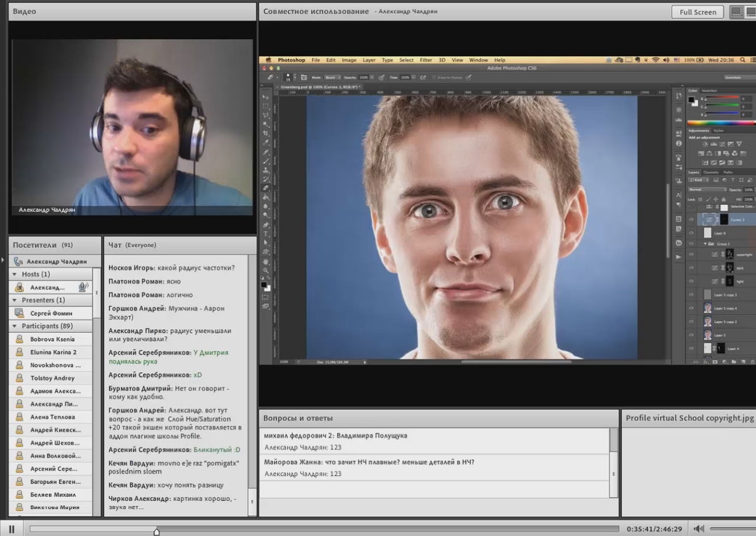The height and width of the screenshot is (536, 756).
Task: Open the Layer menu in menu bar
Action: [x=369, y=60]
